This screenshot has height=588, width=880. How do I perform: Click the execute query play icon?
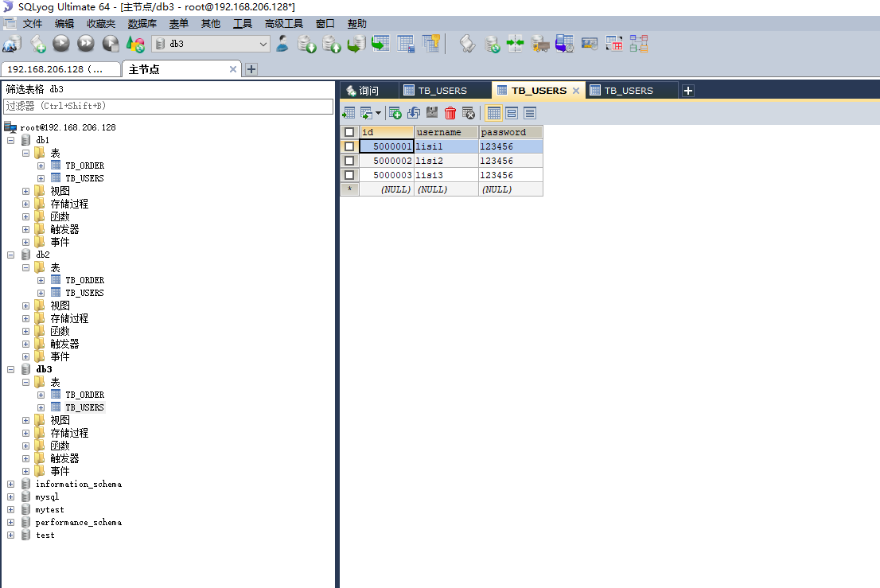click(61, 44)
